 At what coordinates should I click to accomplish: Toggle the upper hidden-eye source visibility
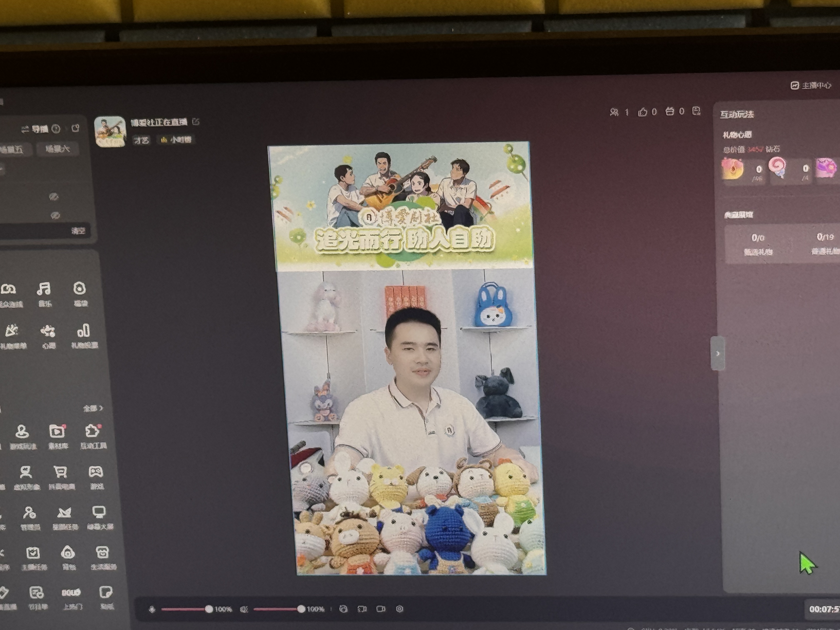click(x=54, y=196)
